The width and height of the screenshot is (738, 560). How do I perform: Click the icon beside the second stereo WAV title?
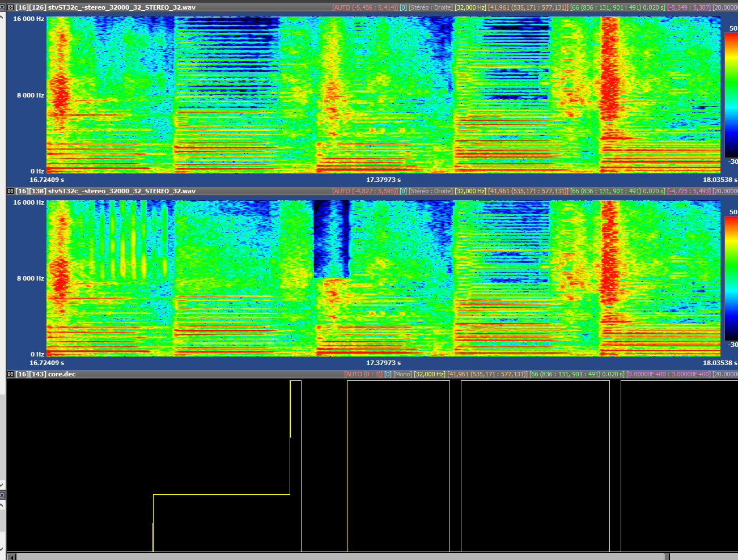click(x=10, y=191)
